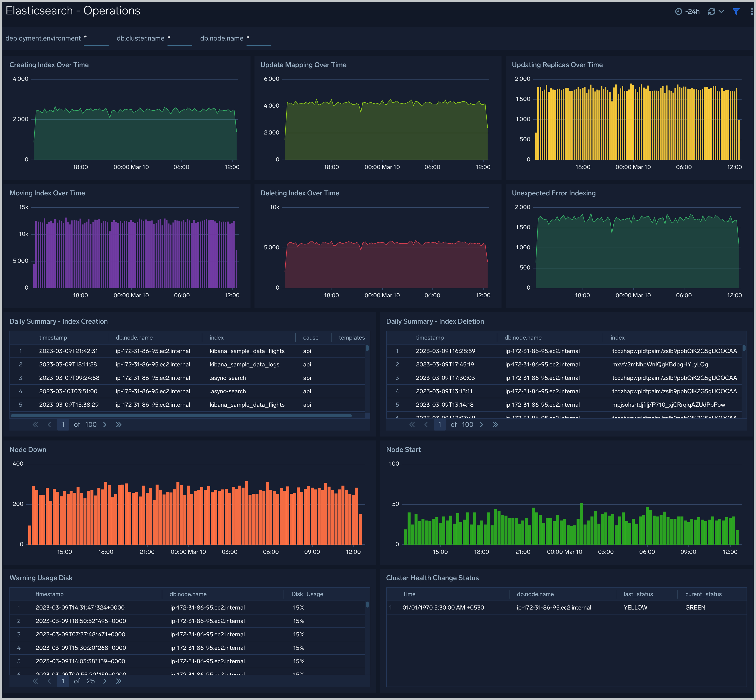Go to previous page in Index Deletion table
The width and height of the screenshot is (756, 700).
[x=426, y=425]
